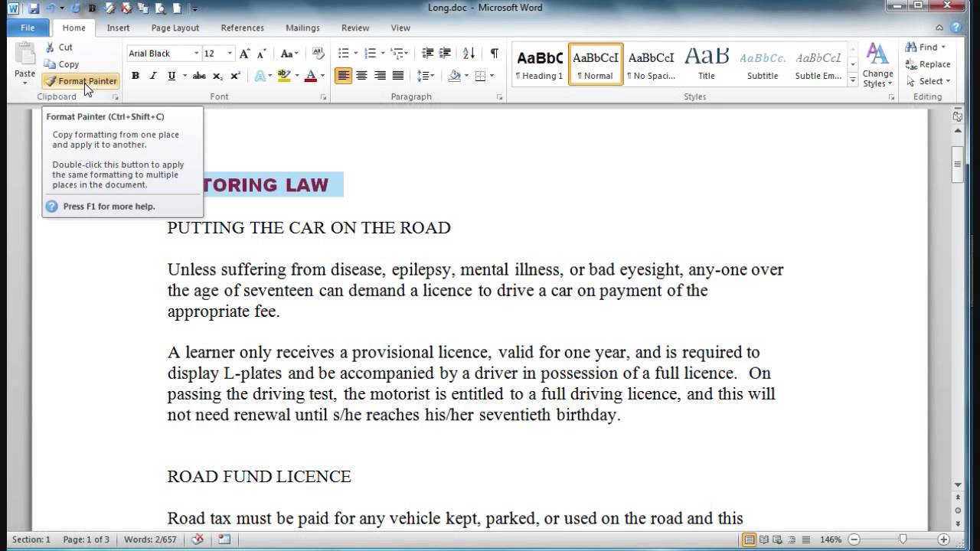The width and height of the screenshot is (980, 551).
Task: Increase paragraph indent
Action: (x=446, y=54)
